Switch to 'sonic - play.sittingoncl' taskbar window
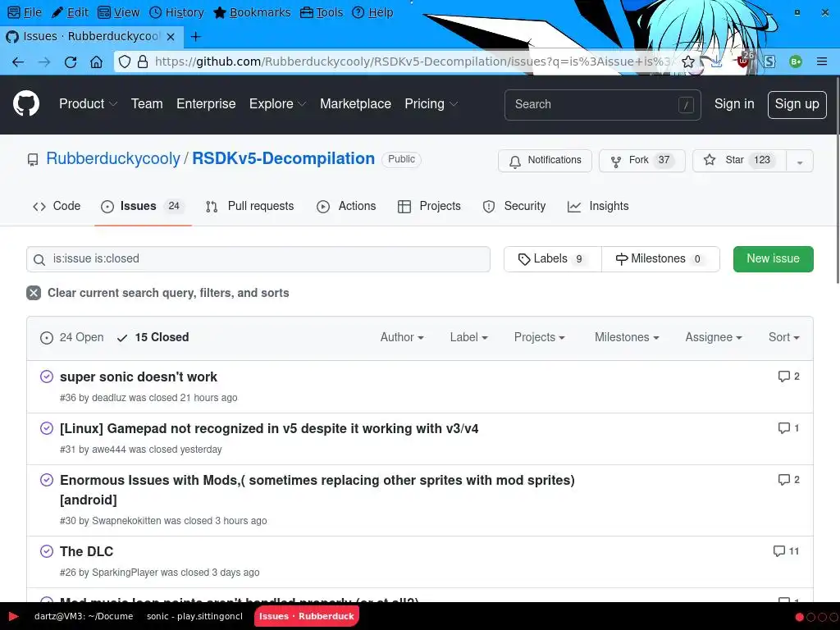Image resolution: width=840 pixels, height=630 pixels. [x=194, y=616]
